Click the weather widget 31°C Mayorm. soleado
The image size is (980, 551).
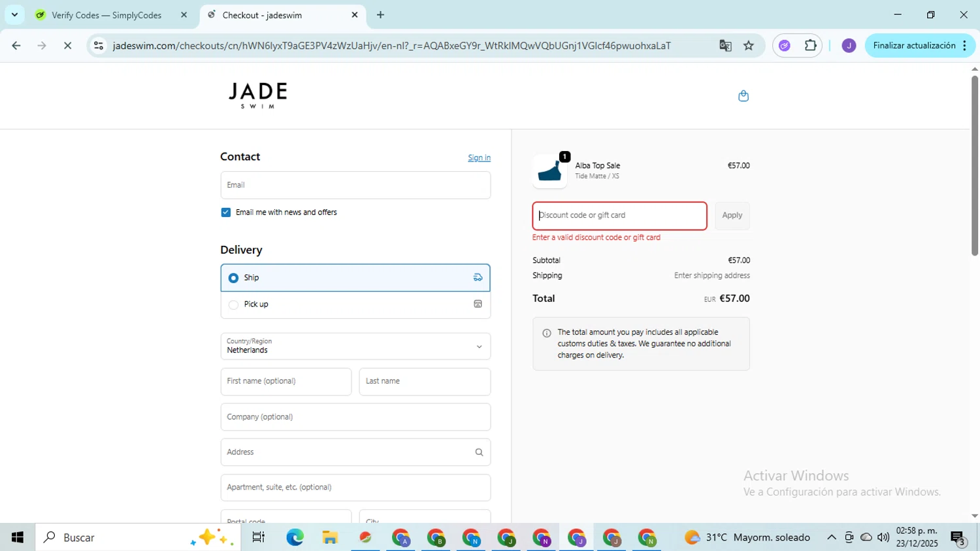(x=747, y=537)
